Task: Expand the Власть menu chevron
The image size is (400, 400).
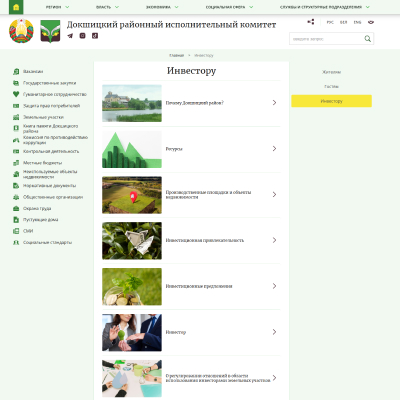Action: pos(117,7)
